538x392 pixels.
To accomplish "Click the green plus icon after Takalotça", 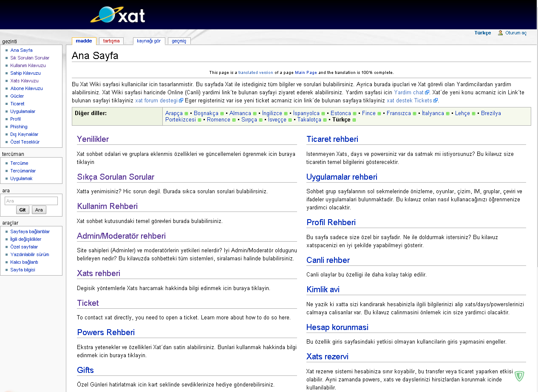I will point(325,120).
